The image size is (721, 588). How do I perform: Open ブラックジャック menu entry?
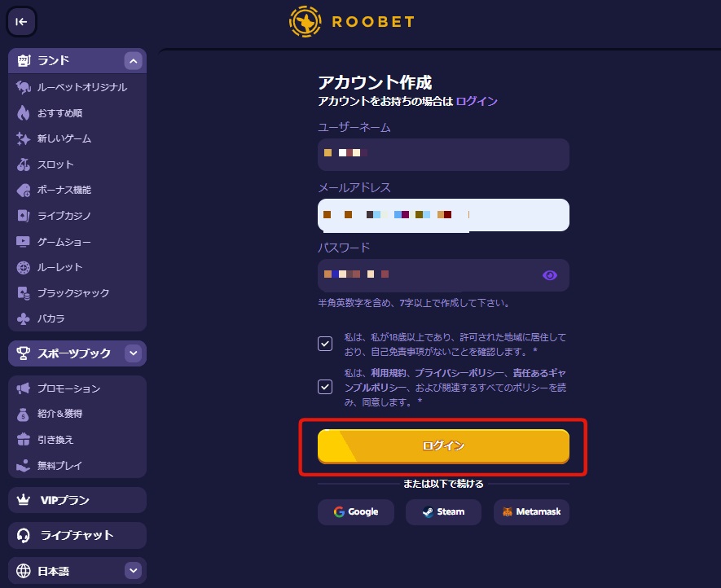pyautogui.click(x=77, y=293)
